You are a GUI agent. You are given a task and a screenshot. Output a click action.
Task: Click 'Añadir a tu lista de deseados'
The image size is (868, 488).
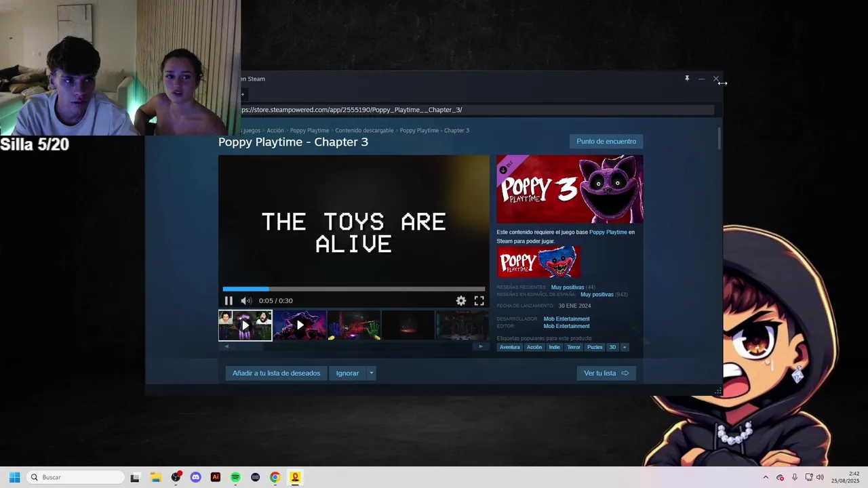click(276, 373)
